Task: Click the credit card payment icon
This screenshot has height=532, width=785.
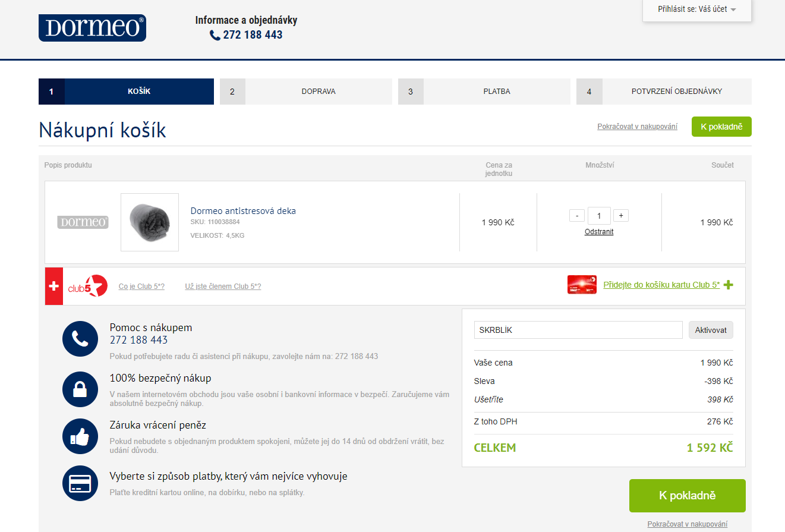Action: 80,483
